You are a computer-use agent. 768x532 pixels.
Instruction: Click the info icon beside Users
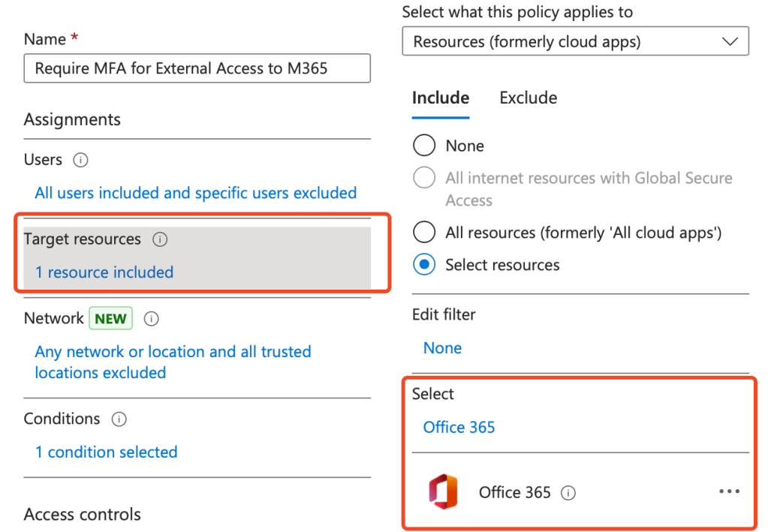[x=80, y=160]
